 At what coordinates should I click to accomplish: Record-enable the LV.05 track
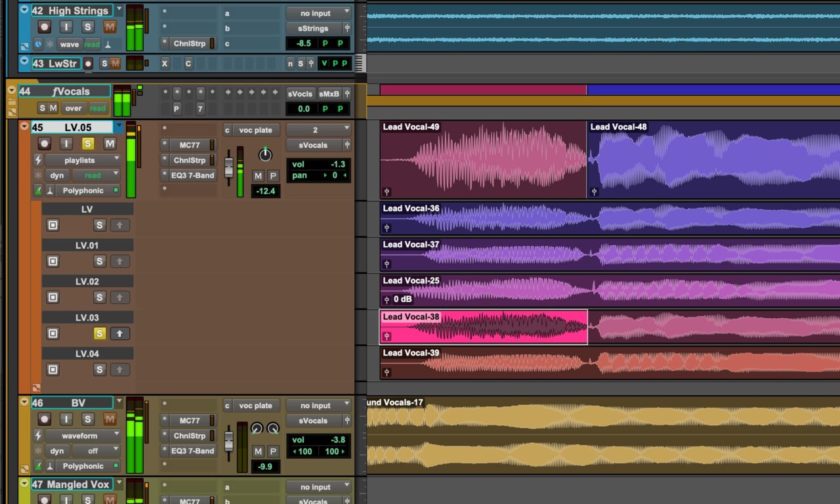pyautogui.click(x=44, y=144)
